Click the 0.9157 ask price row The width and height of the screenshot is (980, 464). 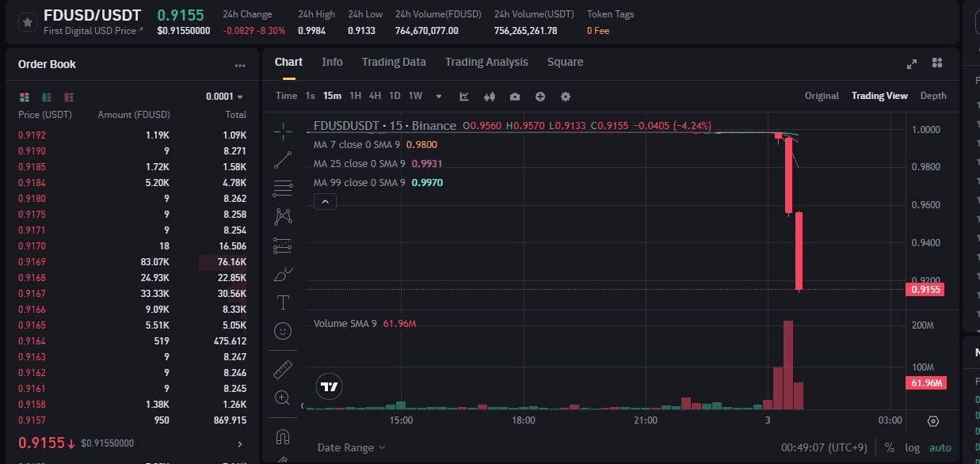tap(132, 420)
